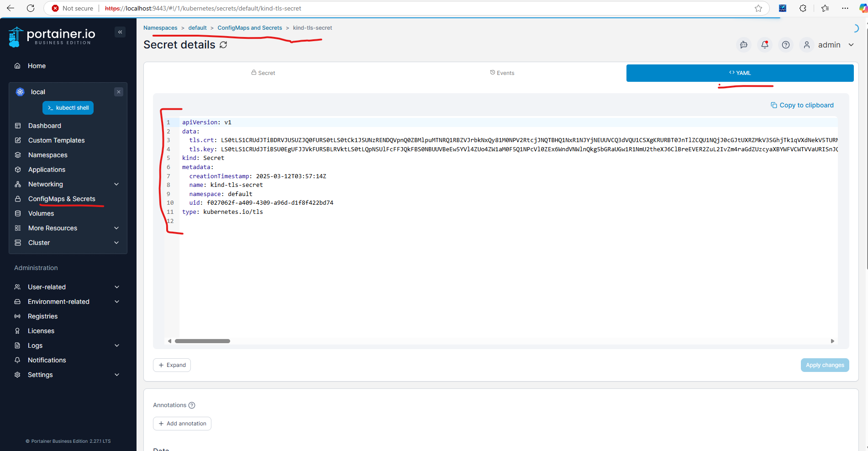This screenshot has width=868, height=451.
Task: Select the YAML tab
Action: point(740,73)
